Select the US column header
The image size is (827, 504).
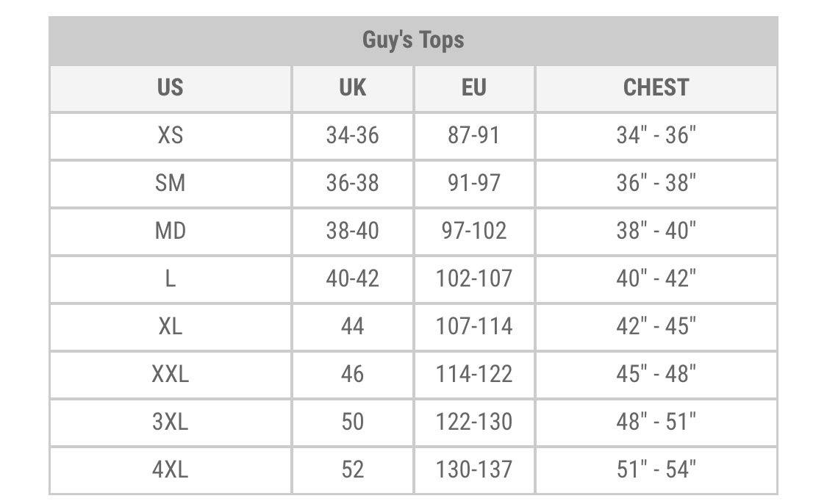coord(170,87)
